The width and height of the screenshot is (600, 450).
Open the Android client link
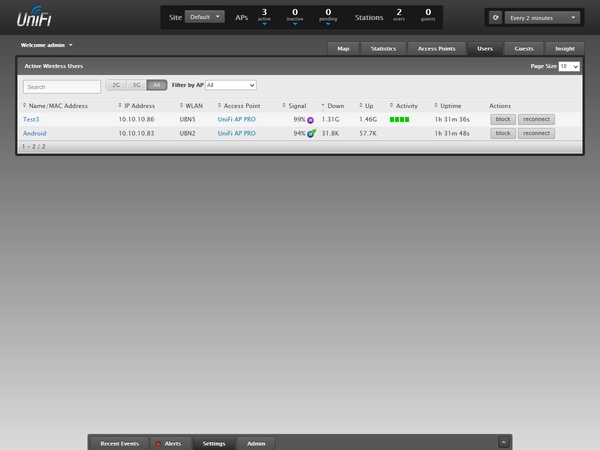[34, 133]
